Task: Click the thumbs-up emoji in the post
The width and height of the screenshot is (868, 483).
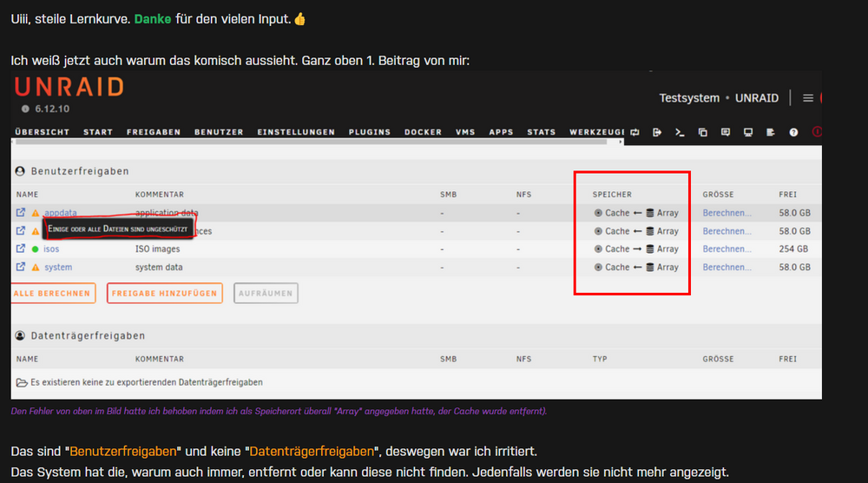Action: tap(300, 19)
